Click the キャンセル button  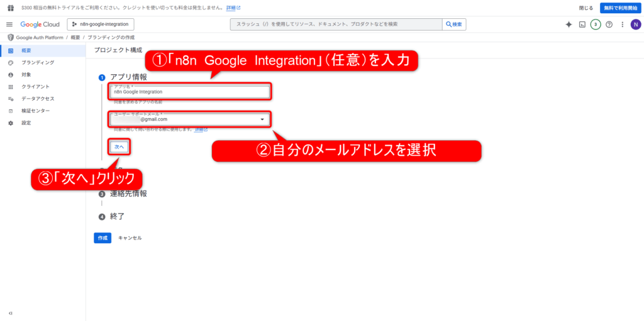click(130, 238)
